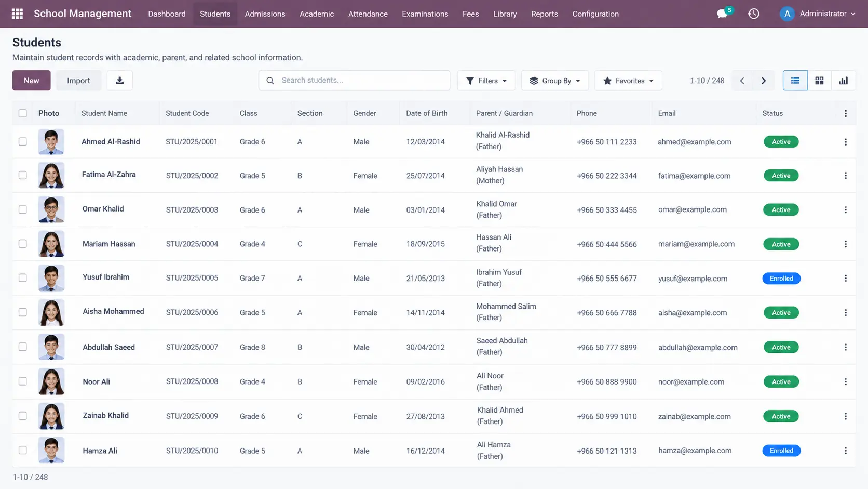Open the apps grid menu icon

click(x=17, y=14)
